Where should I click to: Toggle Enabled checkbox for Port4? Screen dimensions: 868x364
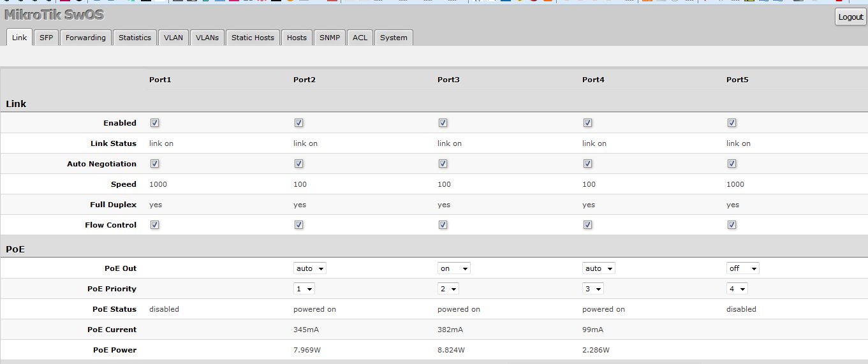587,122
